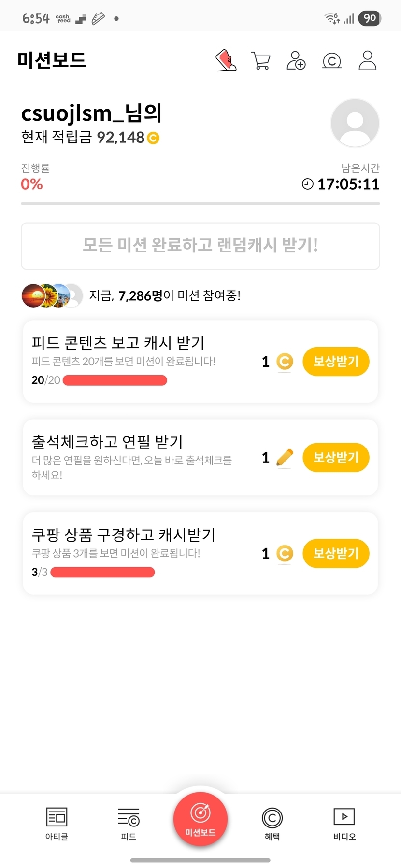This screenshot has width=401, height=868.
Task: Tap the coin icon beside 92,148 balance
Action: (x=153, y=138)
